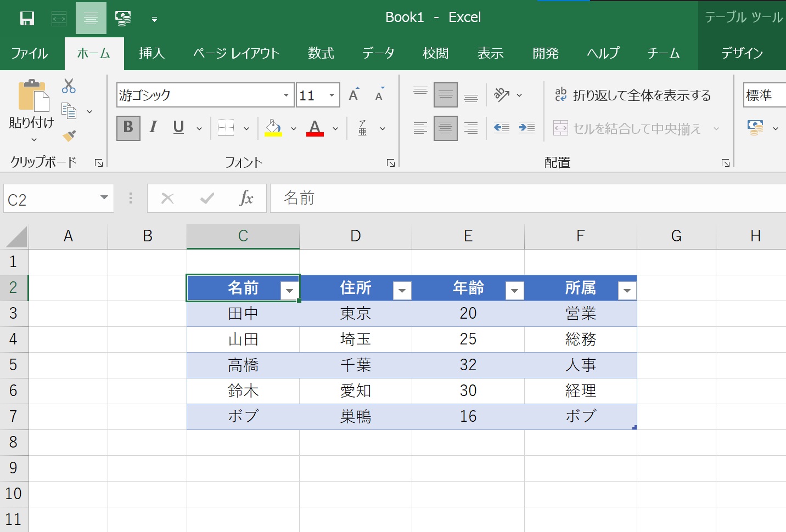Switch to the データ tab
This screenshot has height=532, width=786.
pyautogui.click(x=378, y=53)
